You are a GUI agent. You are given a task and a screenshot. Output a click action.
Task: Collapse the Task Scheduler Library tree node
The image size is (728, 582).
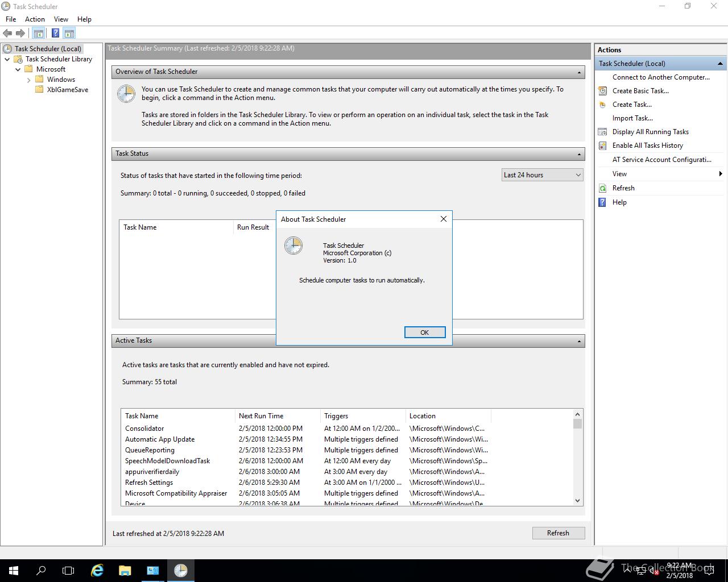point(7,59)
